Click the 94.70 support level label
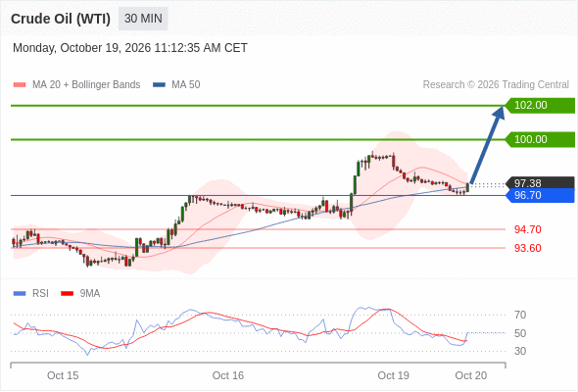Viewport: 578px width, 392px height. point(527,229)
